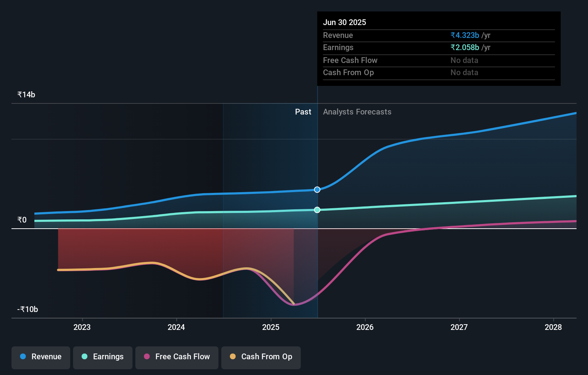
Task: Click the Revenue label in tooltip
Action: 338,35
